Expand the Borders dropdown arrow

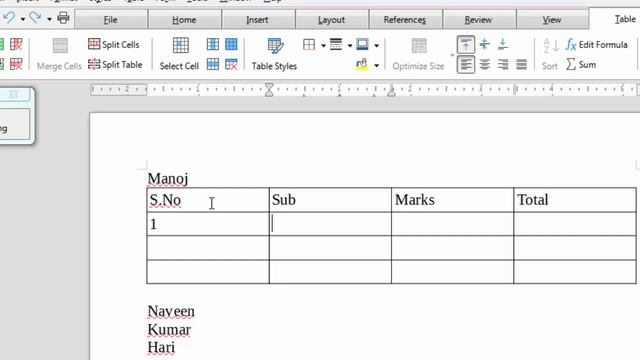(x=323, y=45)
